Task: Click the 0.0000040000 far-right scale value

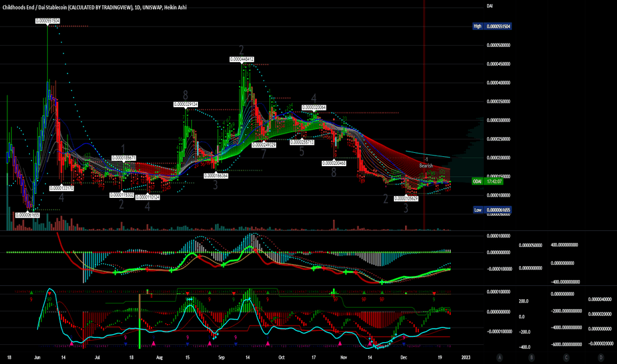Action: coord(600,299)
